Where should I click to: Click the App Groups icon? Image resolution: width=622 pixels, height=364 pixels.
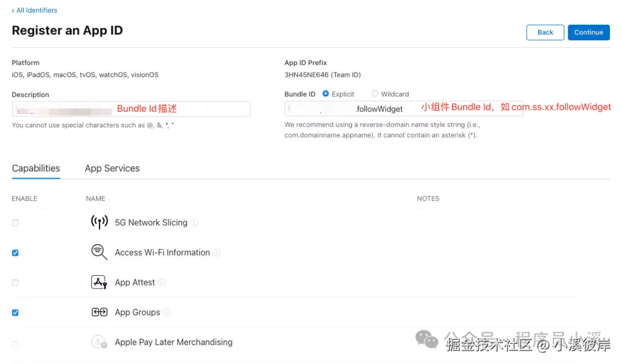(99, 312)
